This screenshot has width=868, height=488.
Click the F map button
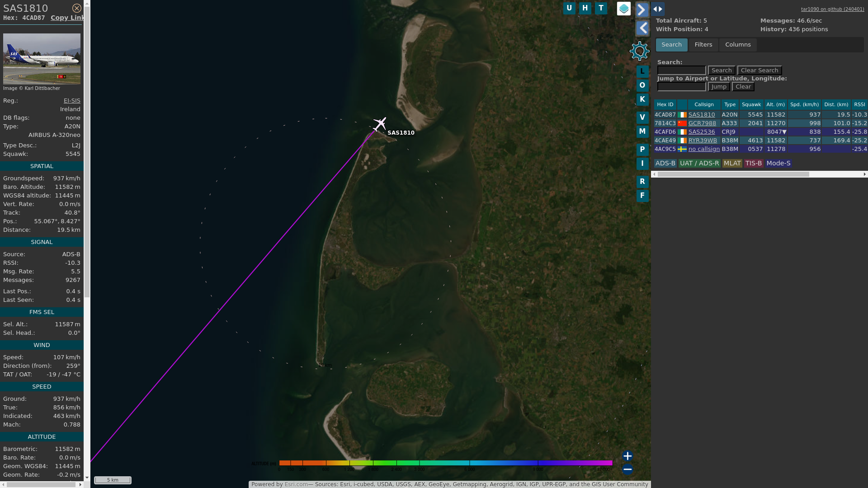pyautogui.click(x=642, y=196)
